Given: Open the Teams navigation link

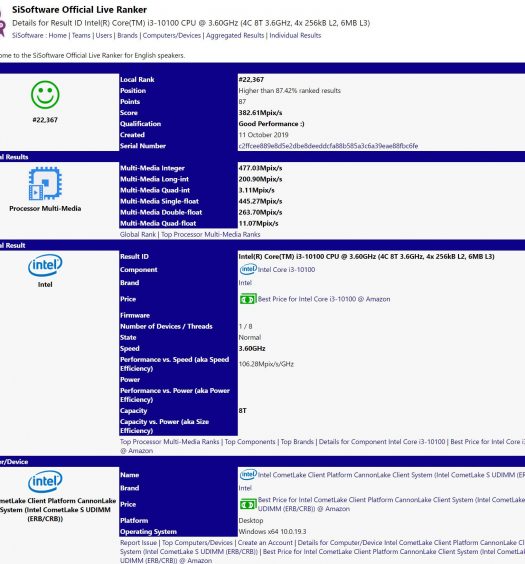Looking at the screenshot, I should click(x=81, y=35).
